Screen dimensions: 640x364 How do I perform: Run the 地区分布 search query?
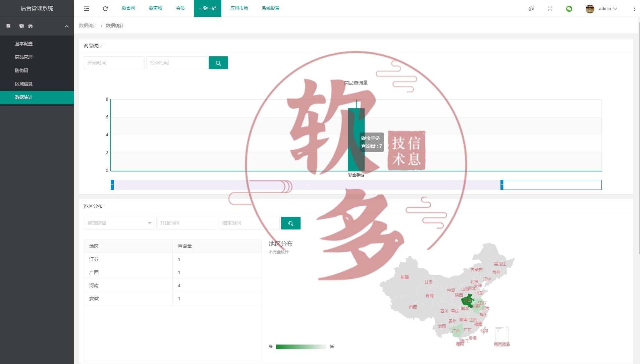click(290, 223)
